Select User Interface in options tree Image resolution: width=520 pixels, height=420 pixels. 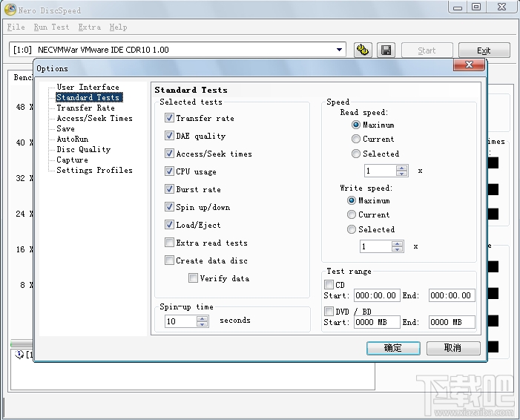[x=88, y=87]
